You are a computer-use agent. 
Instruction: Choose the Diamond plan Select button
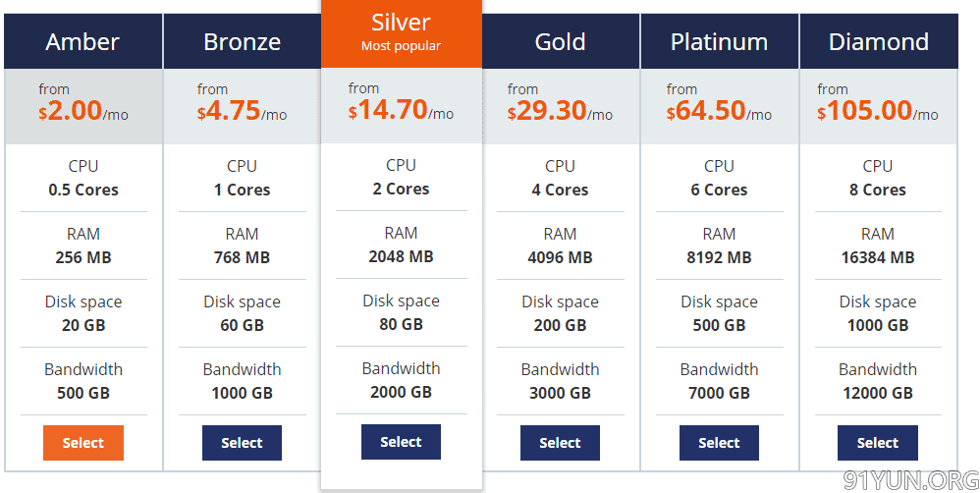point(878,442)
